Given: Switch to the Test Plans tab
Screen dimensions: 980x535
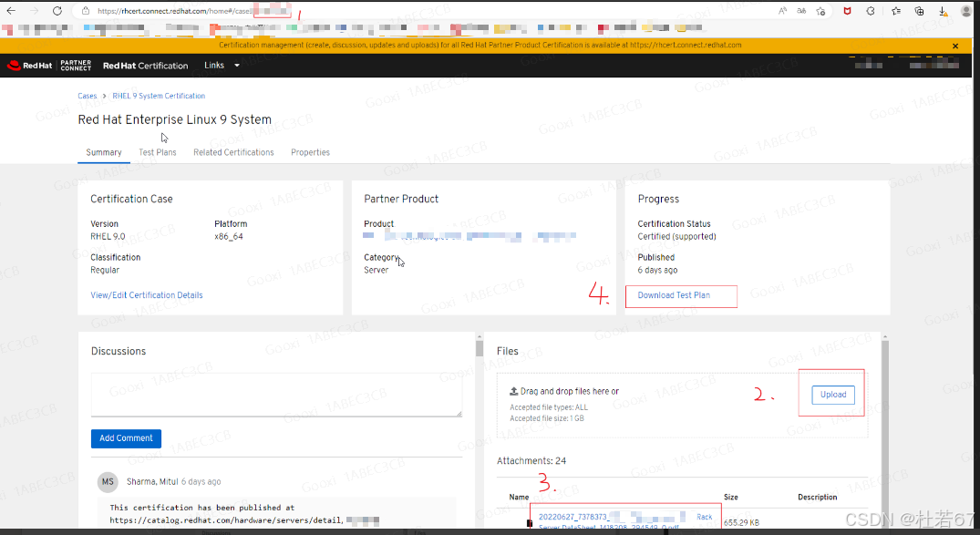Looking at the screenshot, I should [158, 152].
